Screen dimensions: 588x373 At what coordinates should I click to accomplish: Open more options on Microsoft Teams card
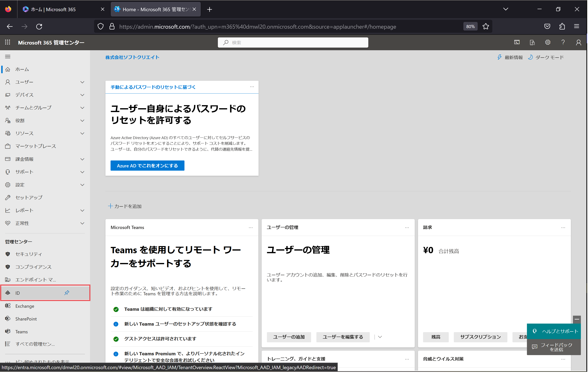(x=251, y=228)
